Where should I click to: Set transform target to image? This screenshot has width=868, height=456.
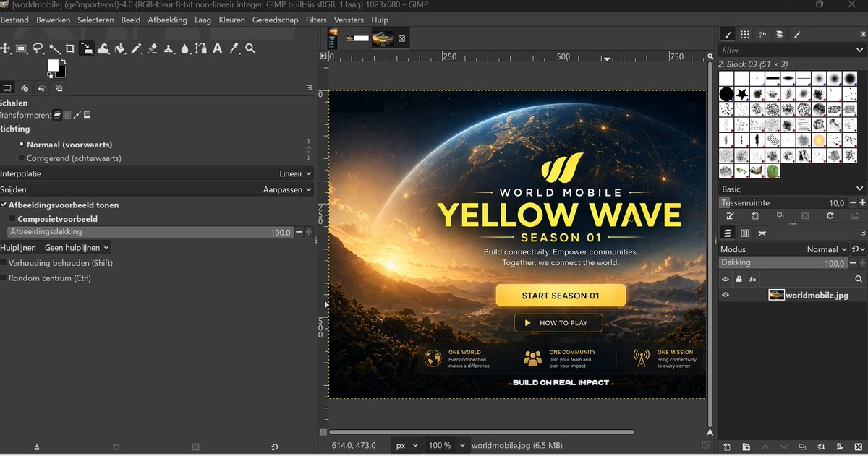click(x=88, y=115)
